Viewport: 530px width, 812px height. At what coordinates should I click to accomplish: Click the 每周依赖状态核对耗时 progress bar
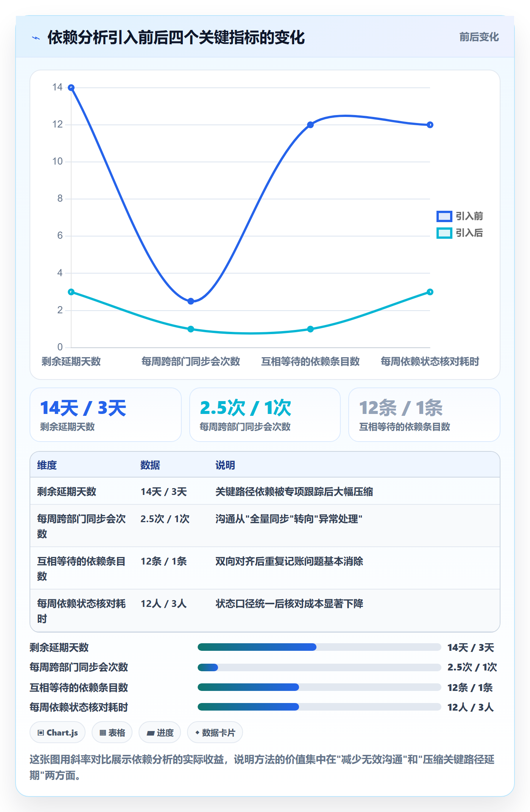coord(319,707)
